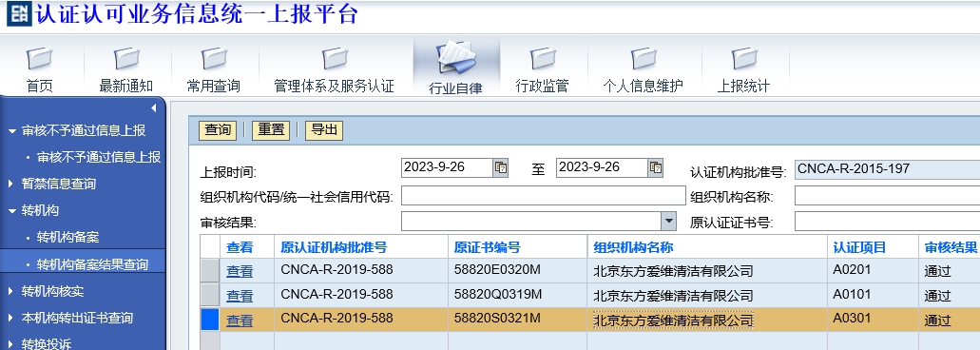Select the 上报统计 tab label

(x=743, y=87)
